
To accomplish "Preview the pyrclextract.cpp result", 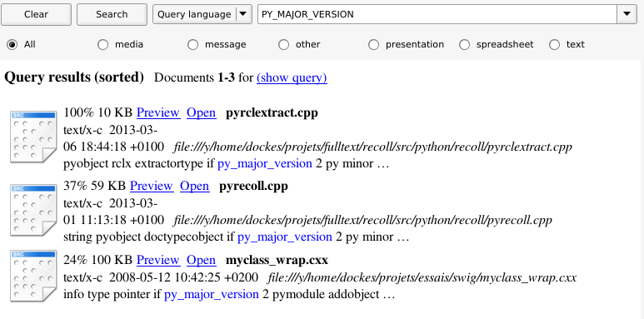I will point(158,112).
